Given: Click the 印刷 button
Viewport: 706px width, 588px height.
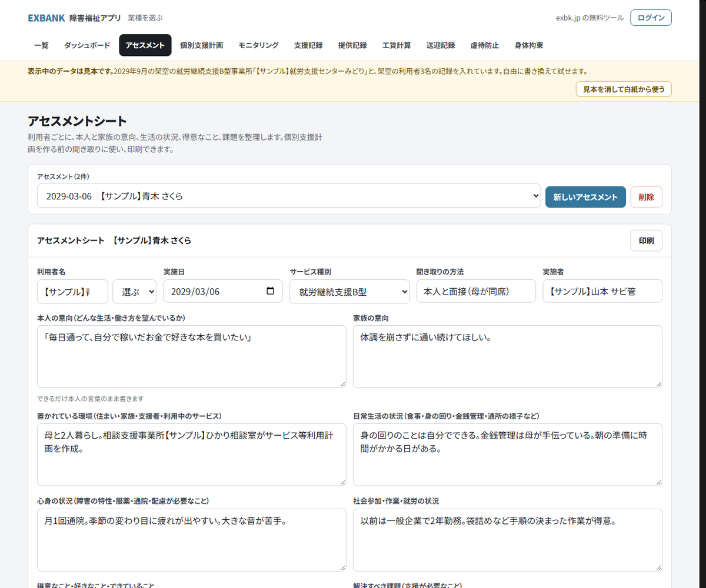Looking at the screenshot, I should 646,240.
